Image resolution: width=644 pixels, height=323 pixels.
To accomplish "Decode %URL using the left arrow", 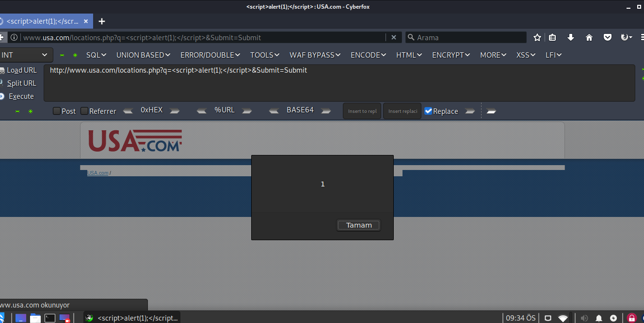I will (202, 111).
